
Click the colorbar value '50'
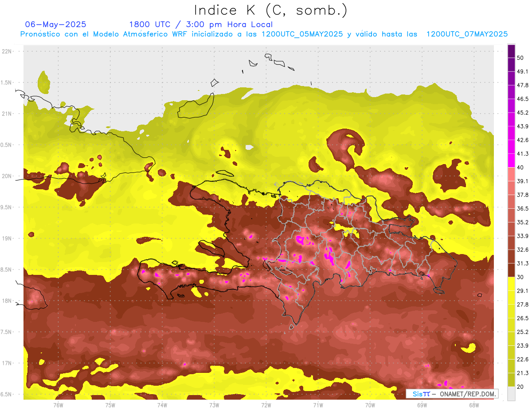tap(520, 58)
